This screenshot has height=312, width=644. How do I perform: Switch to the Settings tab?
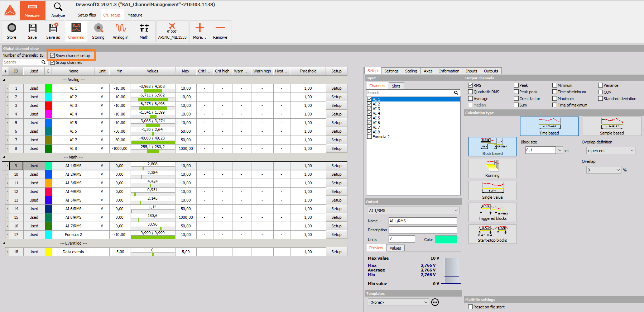[391, 71]
